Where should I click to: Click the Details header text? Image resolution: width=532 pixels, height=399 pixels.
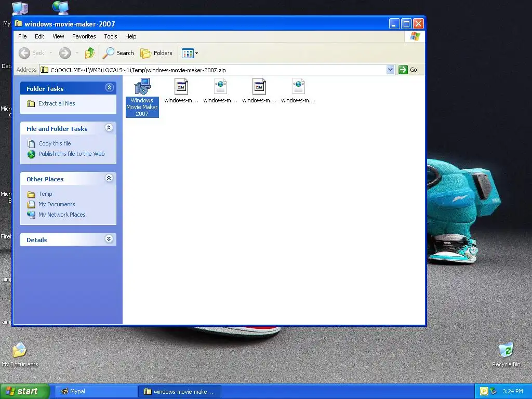click(37, 240)
